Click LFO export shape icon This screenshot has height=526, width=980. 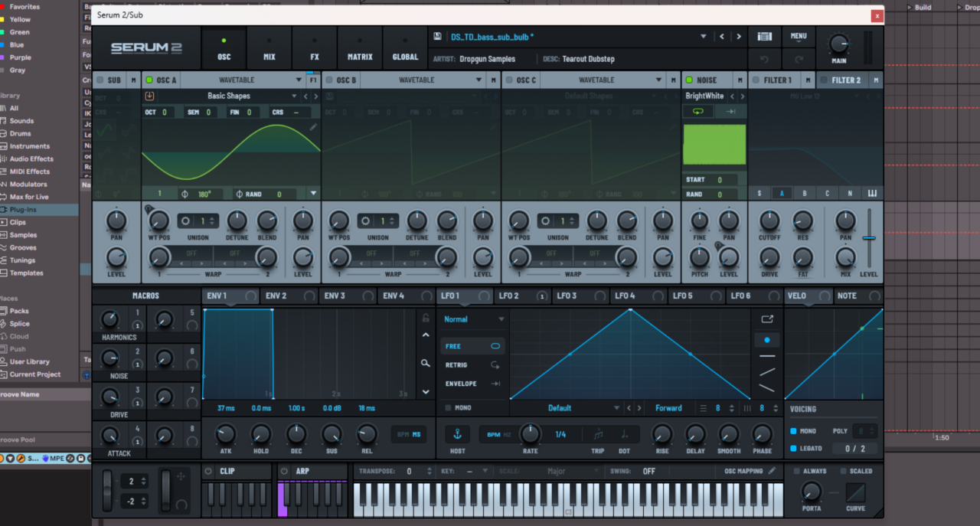[767, 319]
